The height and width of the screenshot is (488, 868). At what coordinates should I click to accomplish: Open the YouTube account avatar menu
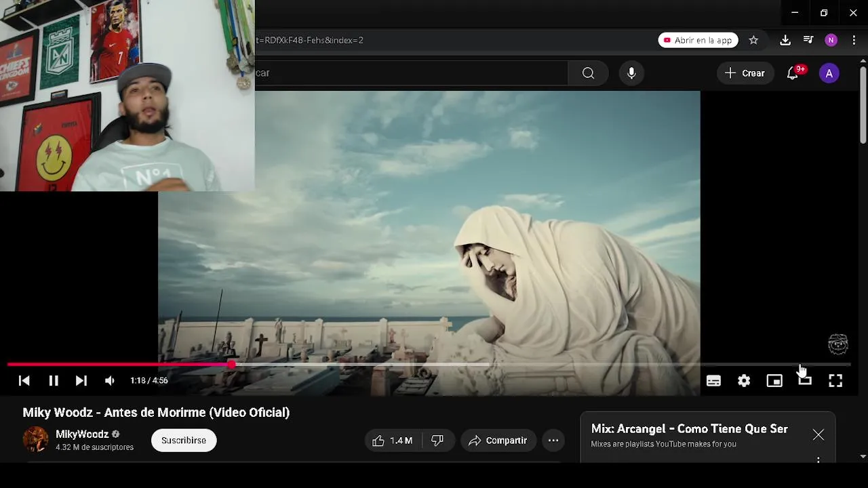click(829, 73)
